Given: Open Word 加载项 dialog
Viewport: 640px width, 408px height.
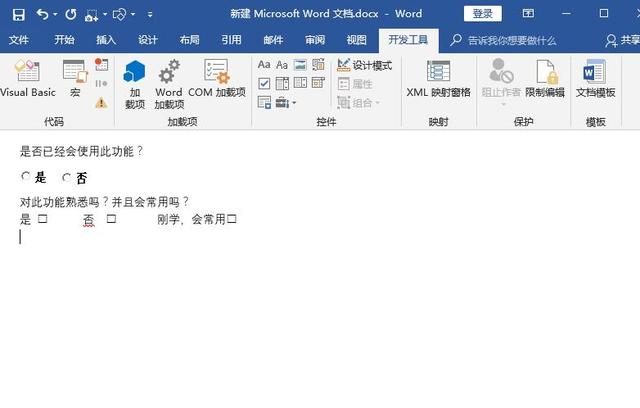Looking at the screenshot, I should tap(168, 80).
